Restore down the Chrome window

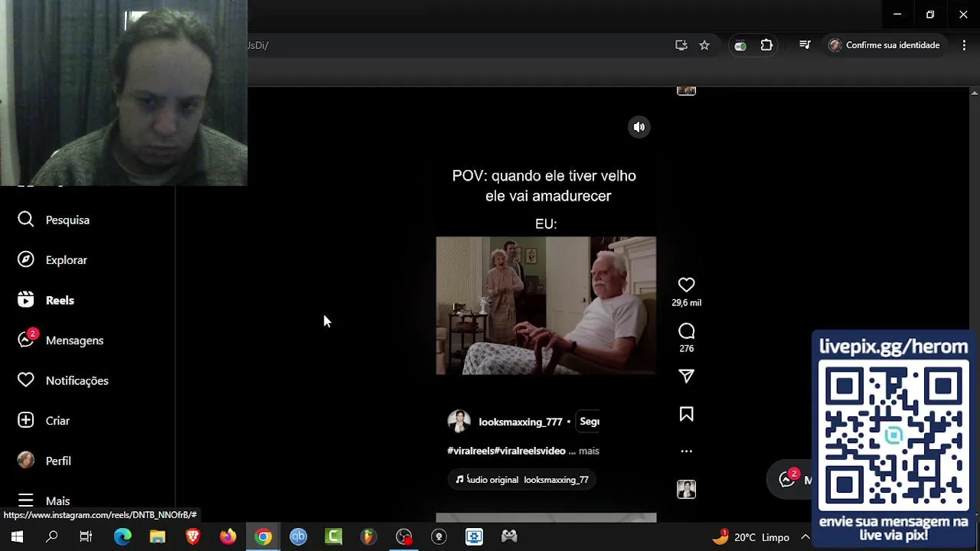[930, 15]
